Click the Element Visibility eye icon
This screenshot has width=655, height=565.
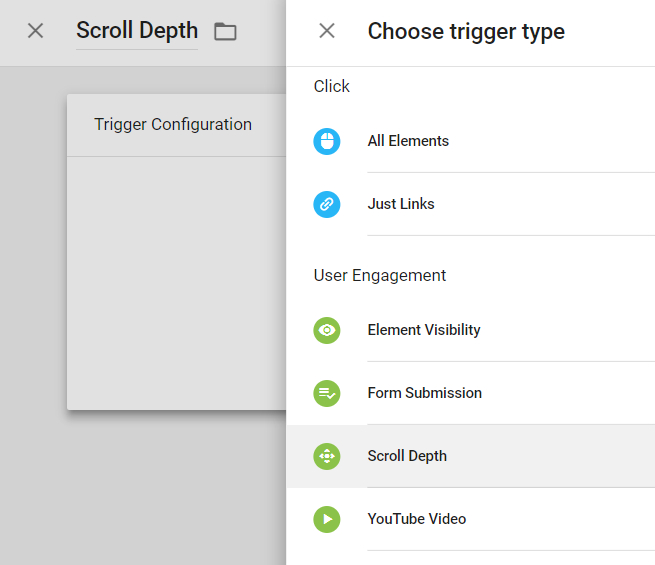click(x=327, y=330)
